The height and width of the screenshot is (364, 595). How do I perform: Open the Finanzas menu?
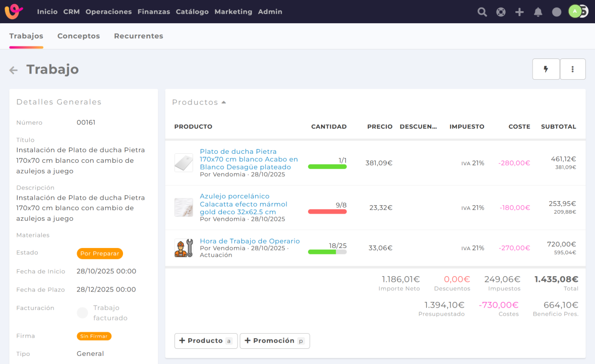tap(153, 12)
